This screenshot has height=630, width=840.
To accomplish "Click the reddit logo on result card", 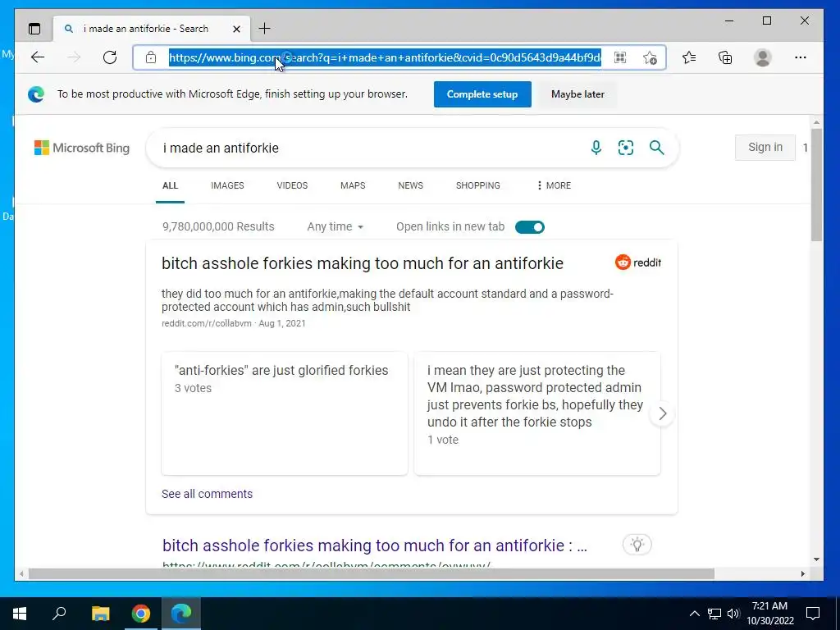I will (638, 262).
